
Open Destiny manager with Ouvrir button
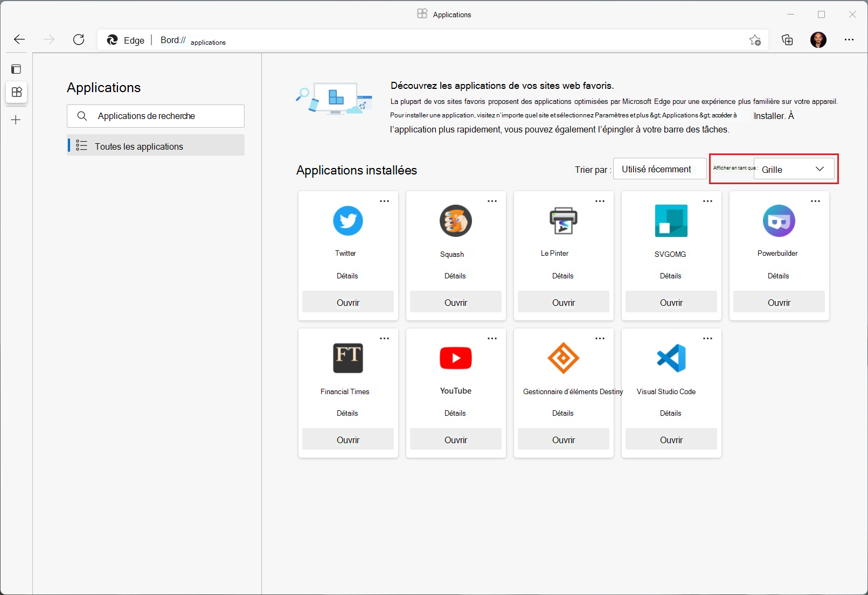click(564, 439)
